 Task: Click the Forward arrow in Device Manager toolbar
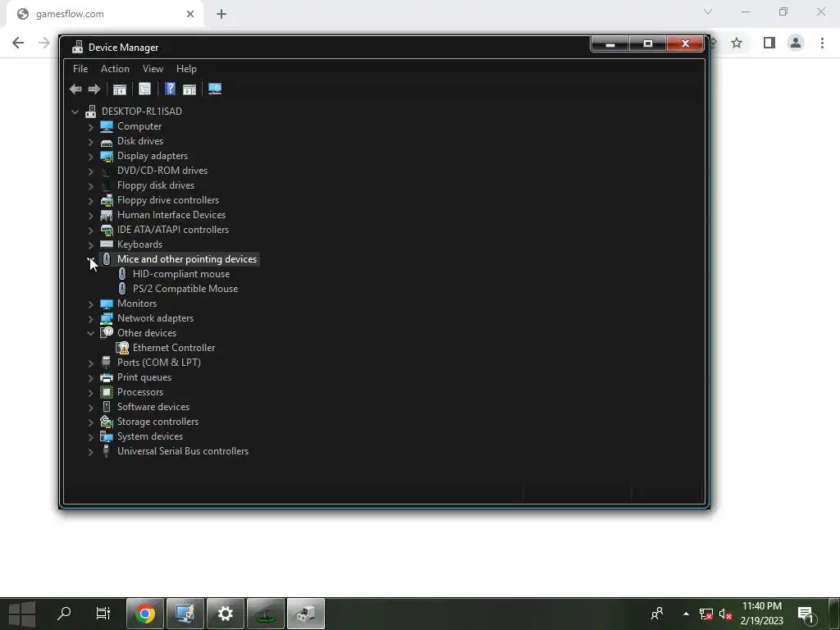tap(94, 89)
